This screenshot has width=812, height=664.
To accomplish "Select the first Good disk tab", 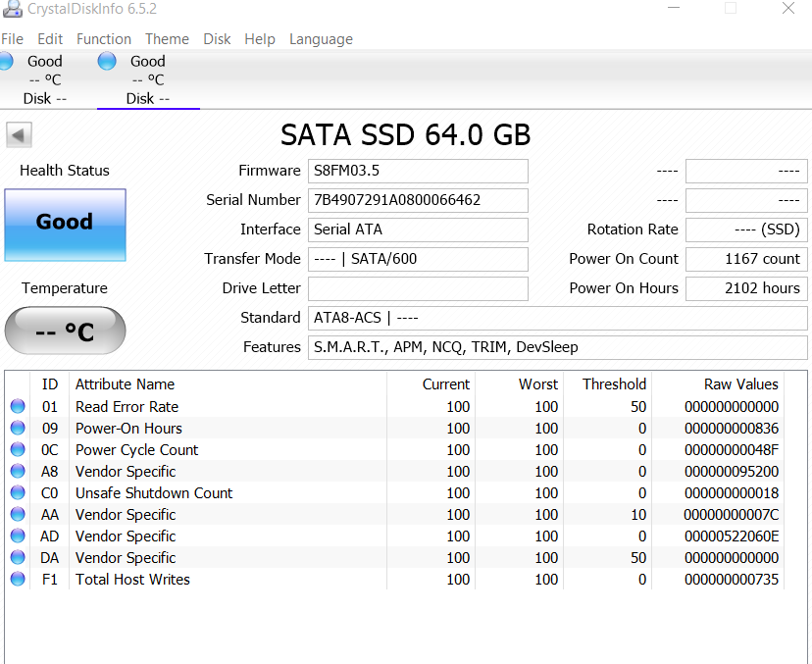I will [x=44, y=79].
